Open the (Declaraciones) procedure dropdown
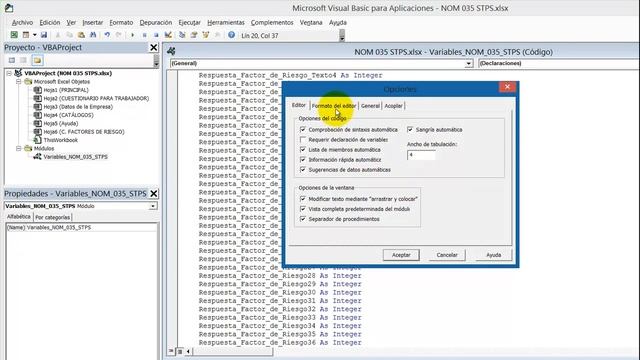Viewport: 640px width, 360px height. 558,64
